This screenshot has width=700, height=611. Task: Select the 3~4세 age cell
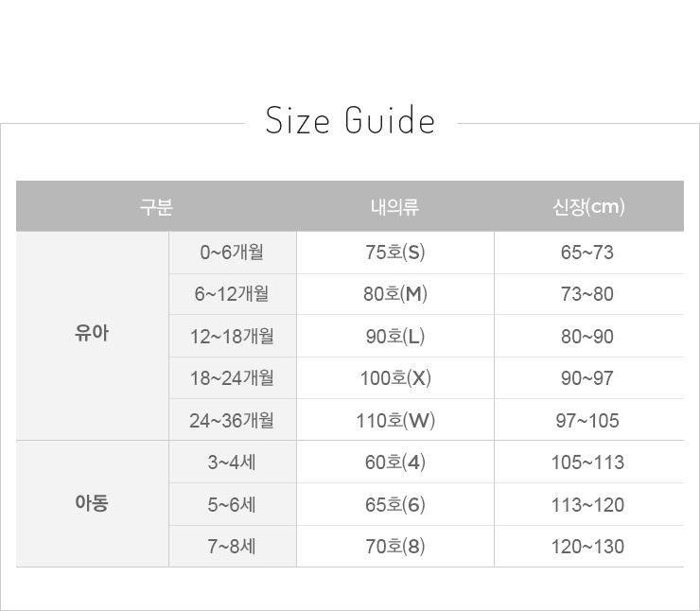[x=232, y=463]
